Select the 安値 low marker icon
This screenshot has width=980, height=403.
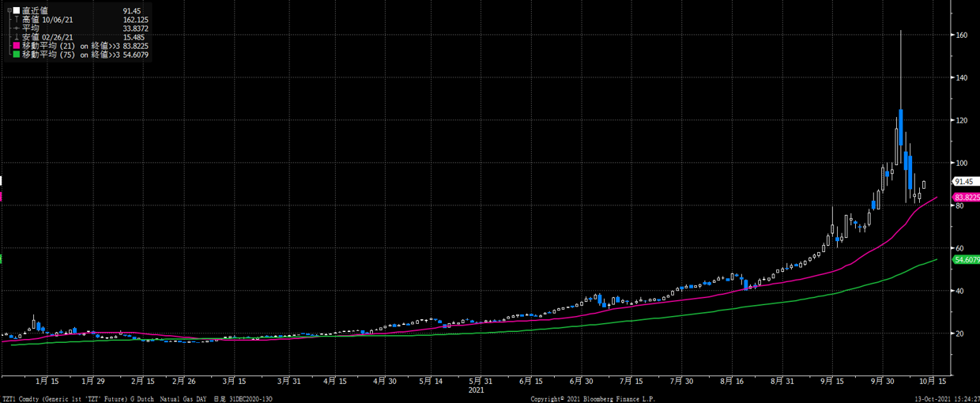tap(17, 37)
